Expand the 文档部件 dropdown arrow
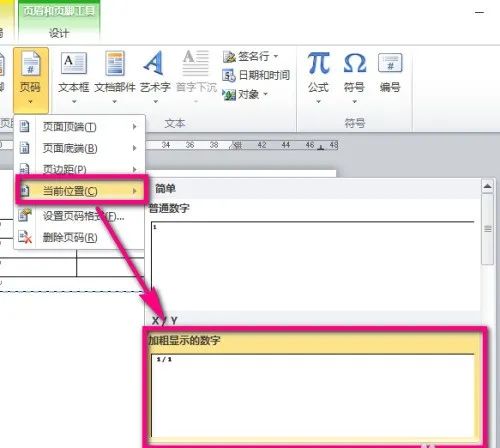Viewport: 500px width, 448px height. [115, 101]
